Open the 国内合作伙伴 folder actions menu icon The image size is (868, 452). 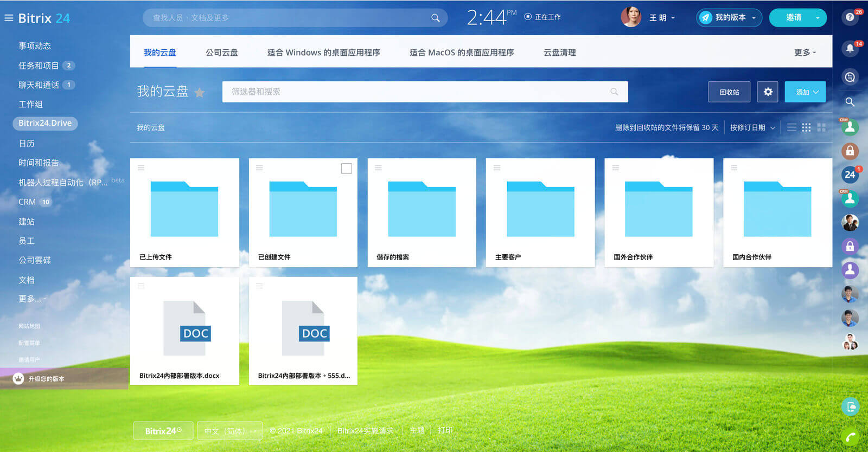734,167
